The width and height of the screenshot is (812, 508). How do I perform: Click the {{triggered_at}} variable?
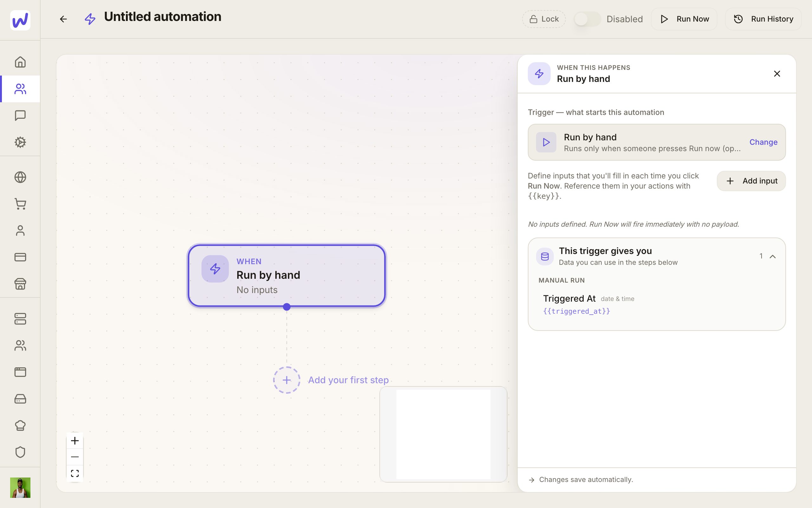click(576, 311)
